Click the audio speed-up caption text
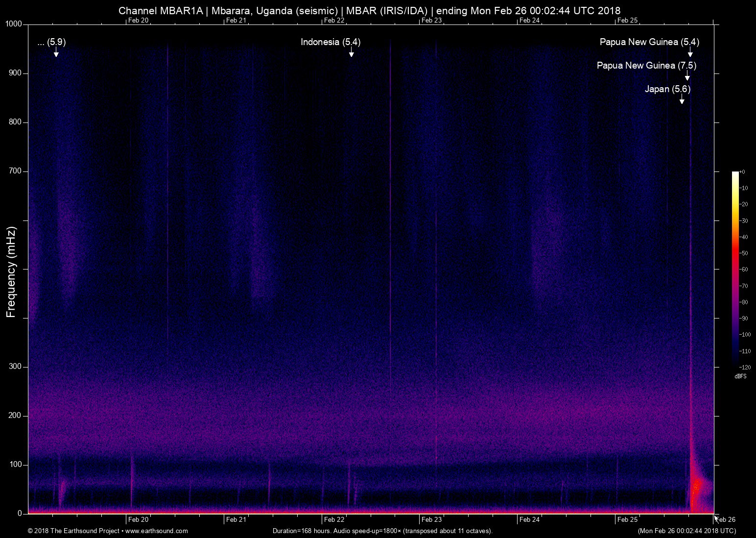Screen dimensions: 756x538 click(382, 531)
